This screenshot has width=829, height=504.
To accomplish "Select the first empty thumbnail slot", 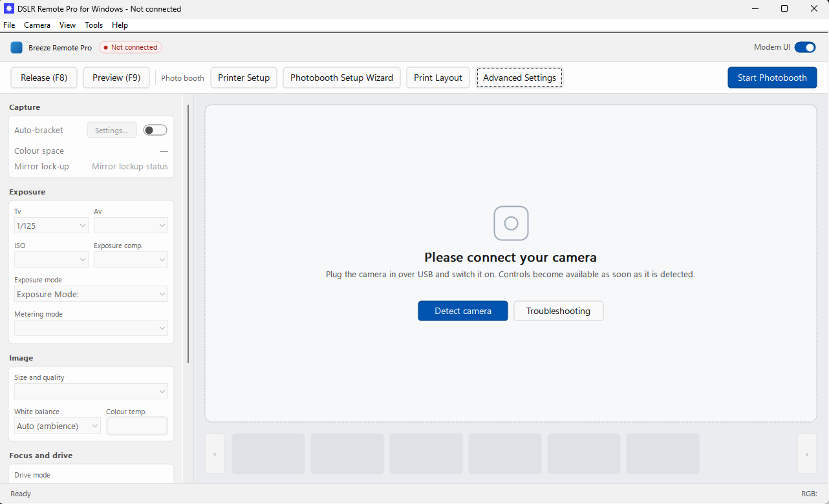I will coord(268,454).
